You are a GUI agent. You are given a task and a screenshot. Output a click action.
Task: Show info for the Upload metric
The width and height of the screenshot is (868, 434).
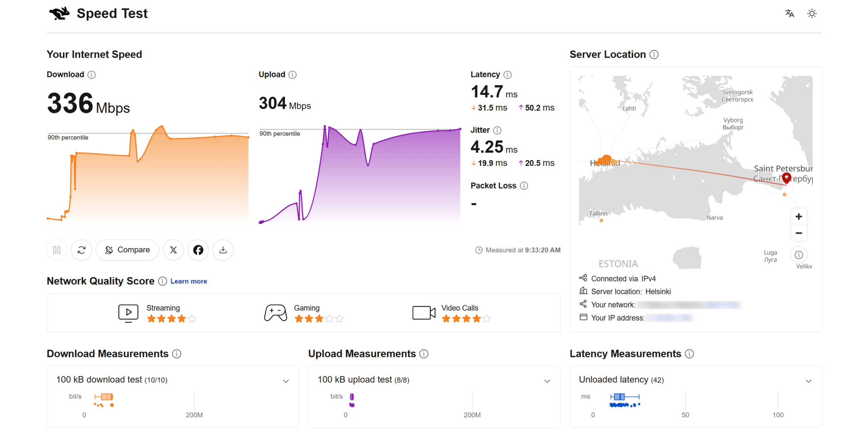(x=292, y=75)
